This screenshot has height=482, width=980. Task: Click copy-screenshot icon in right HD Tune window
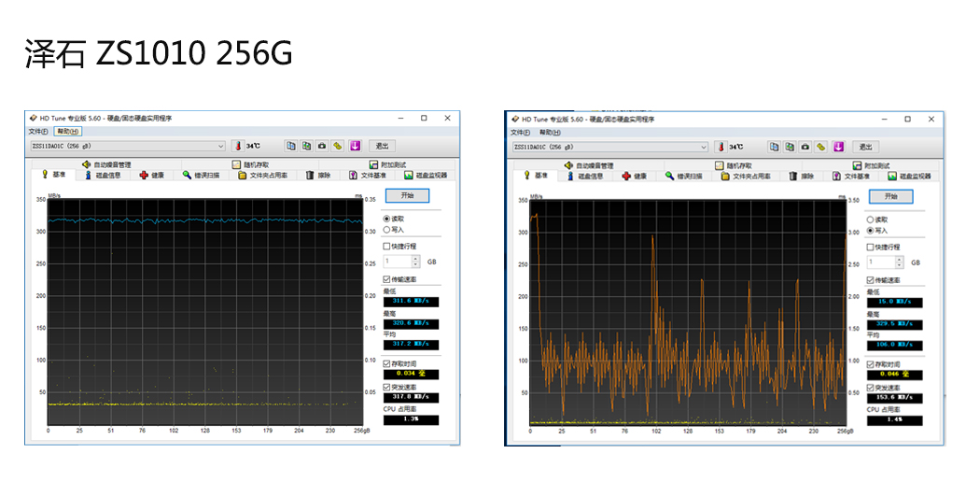pos(790,147)
